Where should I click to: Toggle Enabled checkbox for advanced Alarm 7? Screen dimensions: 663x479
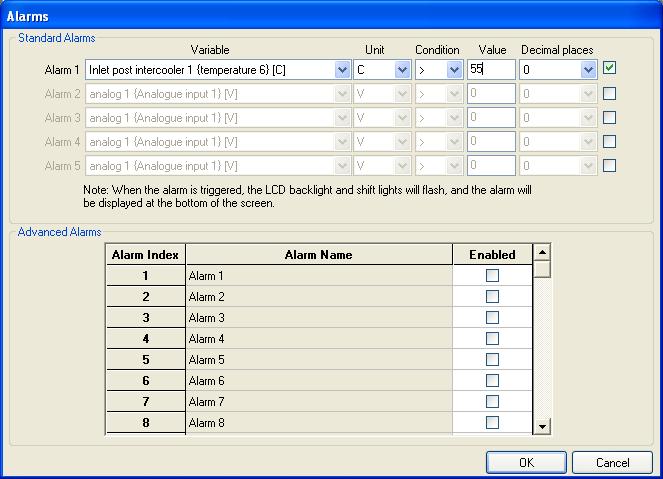point(492,402)
